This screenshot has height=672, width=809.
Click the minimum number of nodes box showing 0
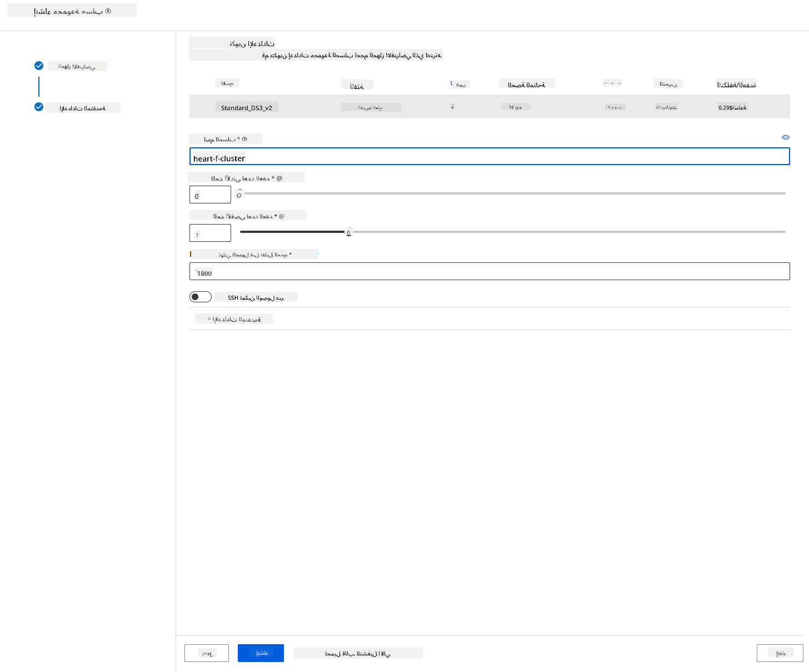(x=210, y=195)
